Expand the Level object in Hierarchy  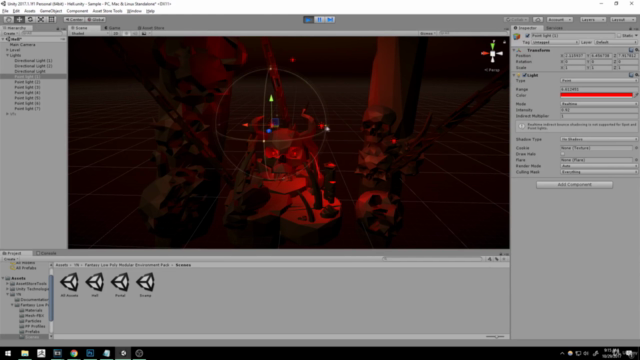pos(7,50)
